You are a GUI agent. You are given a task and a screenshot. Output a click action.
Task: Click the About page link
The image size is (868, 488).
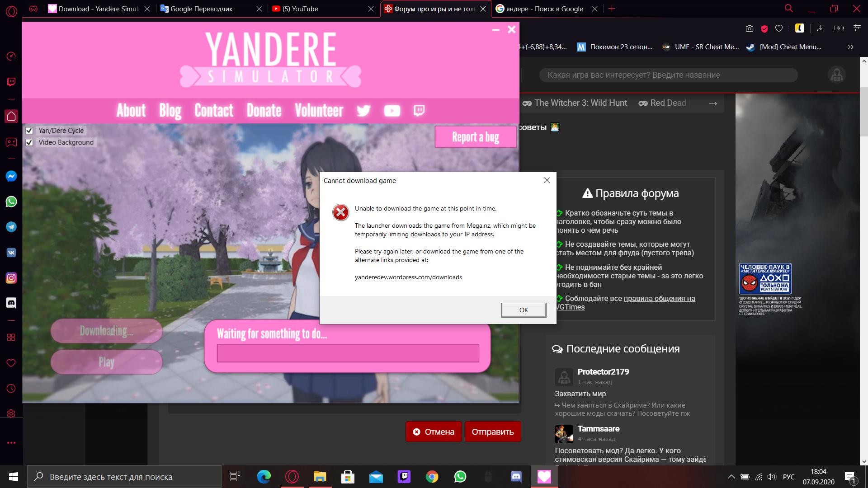131,111
